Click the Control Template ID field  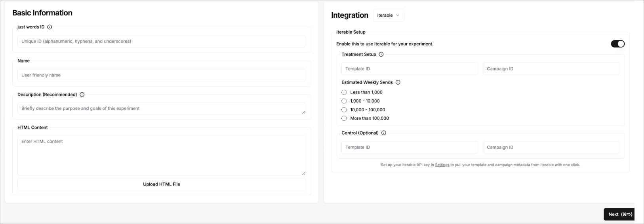point(410,147)
